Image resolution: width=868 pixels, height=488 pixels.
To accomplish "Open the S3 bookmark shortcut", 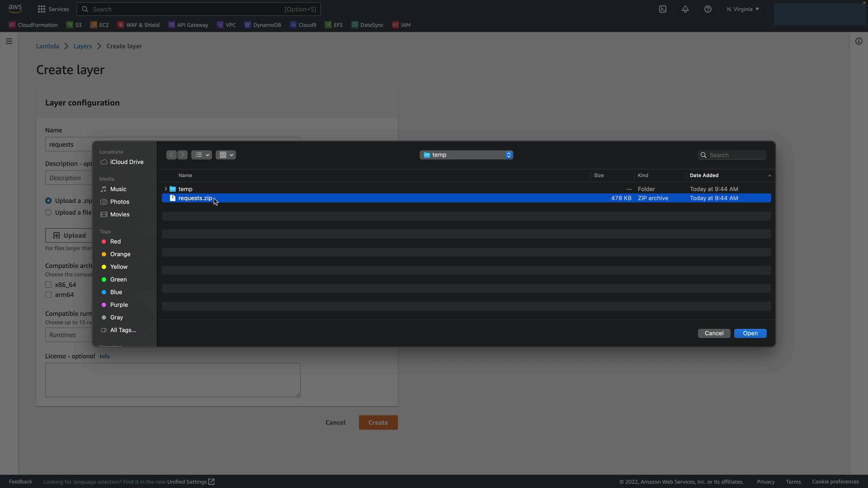I will pos(75,25).
